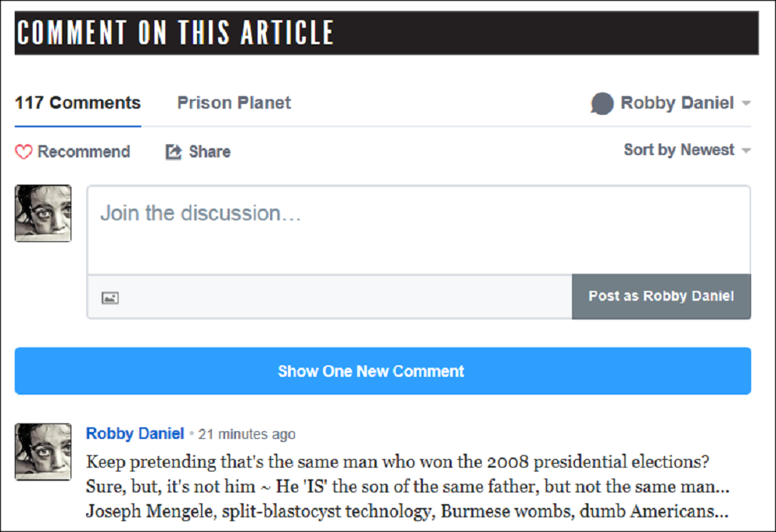Focus the Join the discussion text box
The image size is (776, 532).
coord(418,230)
